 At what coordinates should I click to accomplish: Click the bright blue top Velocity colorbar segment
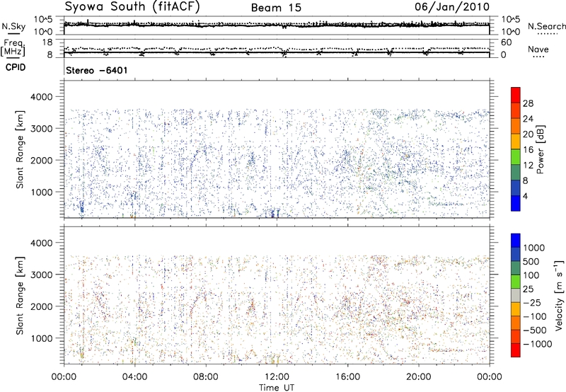[x=516, y=241]
